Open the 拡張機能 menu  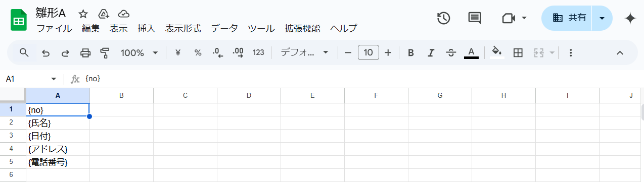pyautogui.click(x=302, y=28)
